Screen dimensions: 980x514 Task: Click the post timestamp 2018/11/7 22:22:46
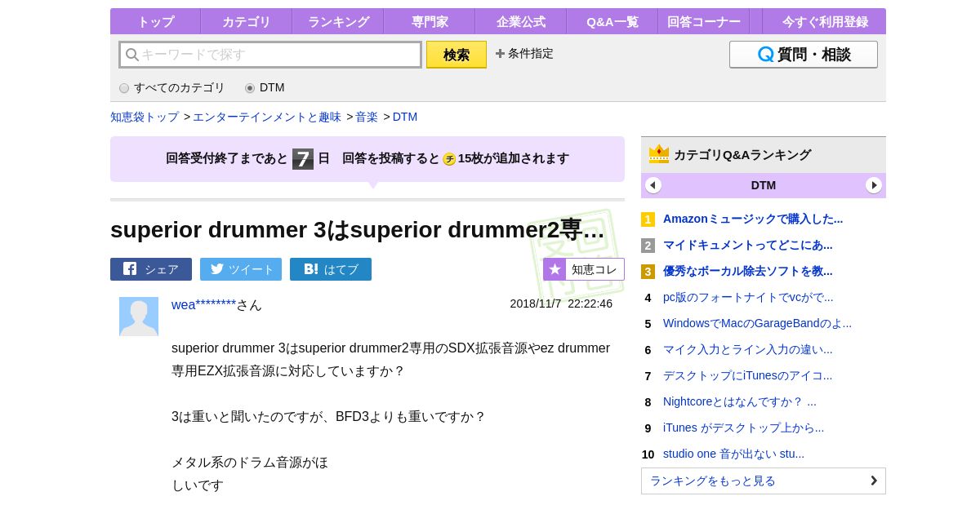pos(561,304)
